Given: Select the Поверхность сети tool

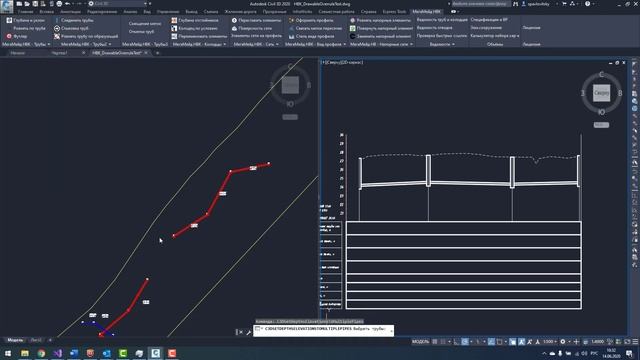Looking at the screenshot, I should (x=251, y=28).
